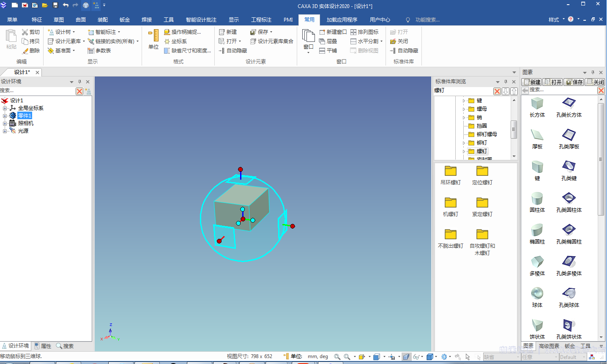Pin the 设计环境 panel
The width and height of the screenshot is (610, 364).
[79, 82]
